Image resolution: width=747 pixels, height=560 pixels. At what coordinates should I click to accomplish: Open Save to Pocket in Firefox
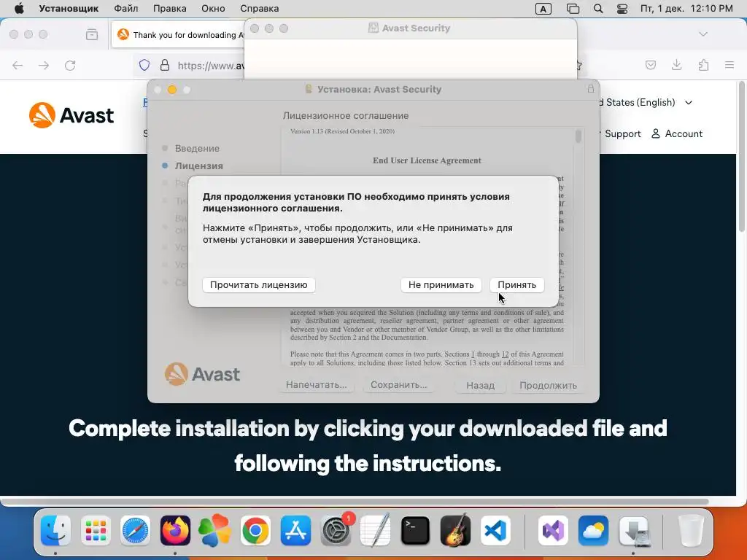click(651, 65)
